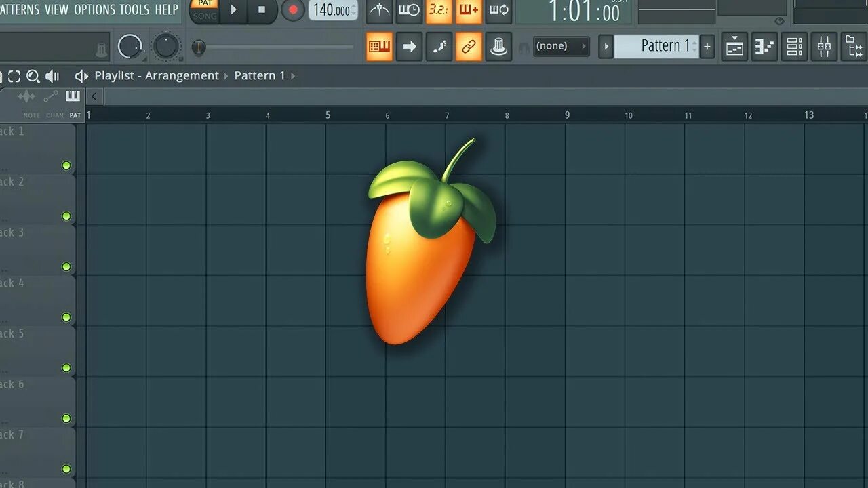This screenshot has width=868, height=488.
Task: Click the pattern selector up/down arrows
Action: pos(694,46)
